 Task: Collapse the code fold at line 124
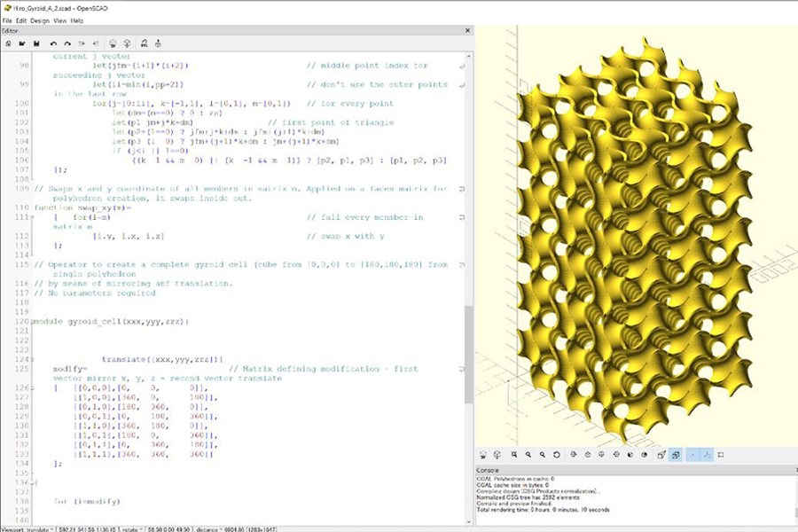33,359
